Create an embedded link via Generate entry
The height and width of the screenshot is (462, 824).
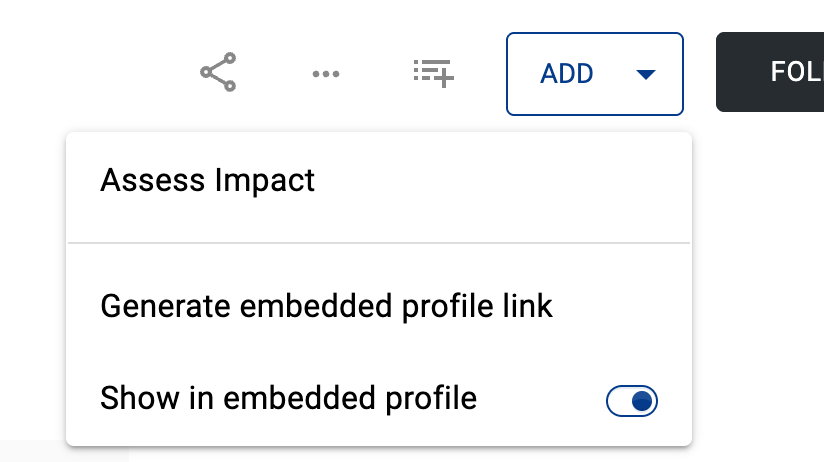(x=326, y=305)
